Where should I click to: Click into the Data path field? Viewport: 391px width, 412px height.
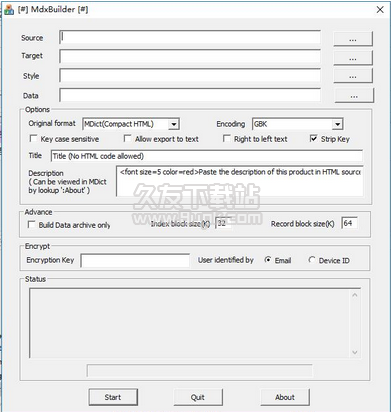click(190, 95)
